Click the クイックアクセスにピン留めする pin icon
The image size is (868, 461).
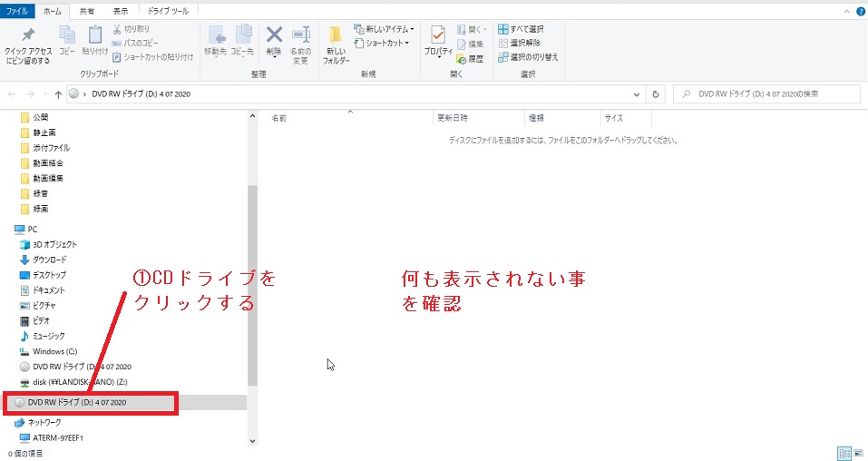coord(27,35)
